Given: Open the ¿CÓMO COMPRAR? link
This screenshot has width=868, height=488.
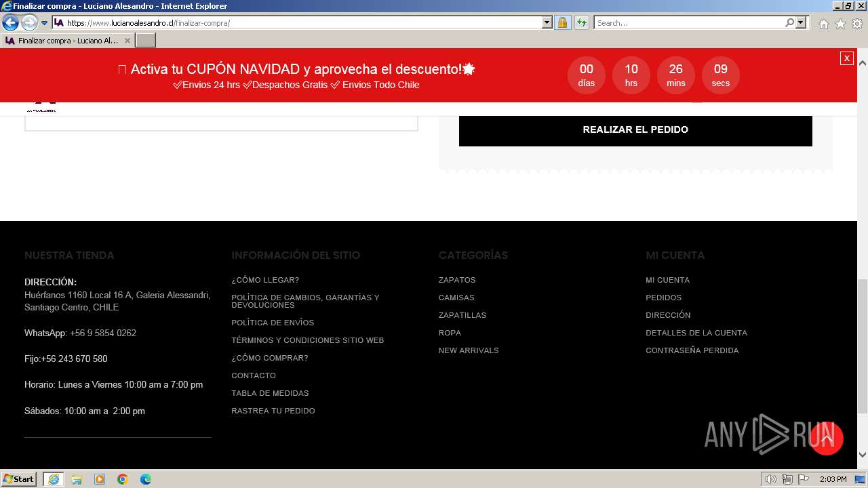Looking at the screenshot, I should (270, 358).
